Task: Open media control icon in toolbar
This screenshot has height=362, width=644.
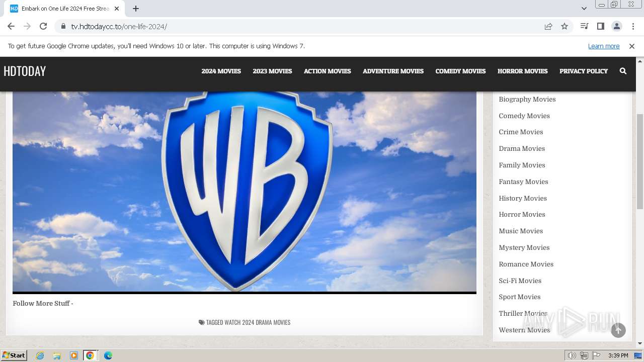Action: click(584, 26)
